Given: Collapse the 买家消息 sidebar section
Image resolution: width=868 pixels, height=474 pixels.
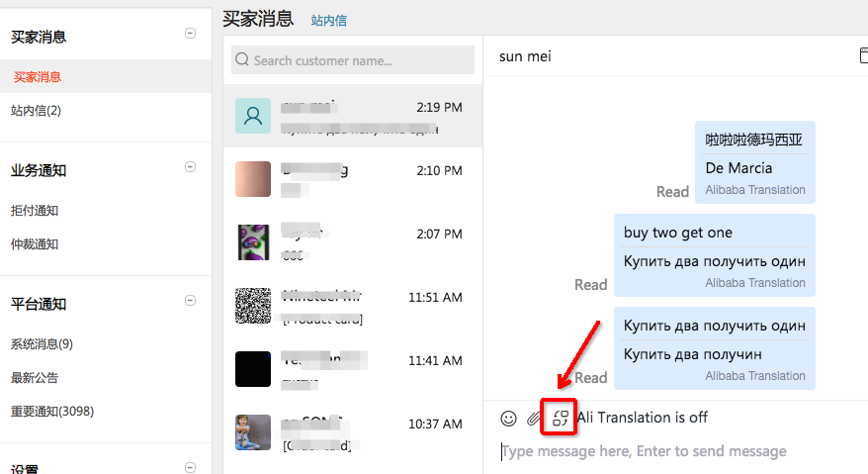Looking at the screenshot, I should 190,34.
